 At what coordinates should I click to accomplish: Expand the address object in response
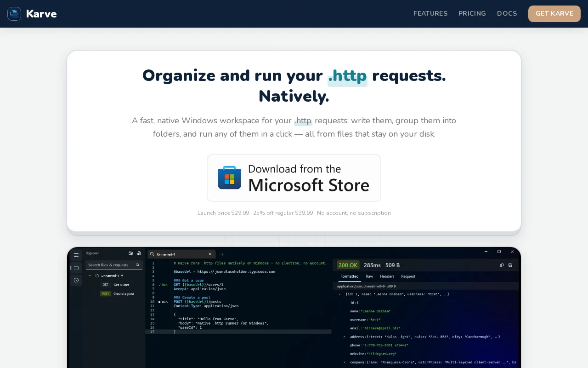[x=344, y=337]
